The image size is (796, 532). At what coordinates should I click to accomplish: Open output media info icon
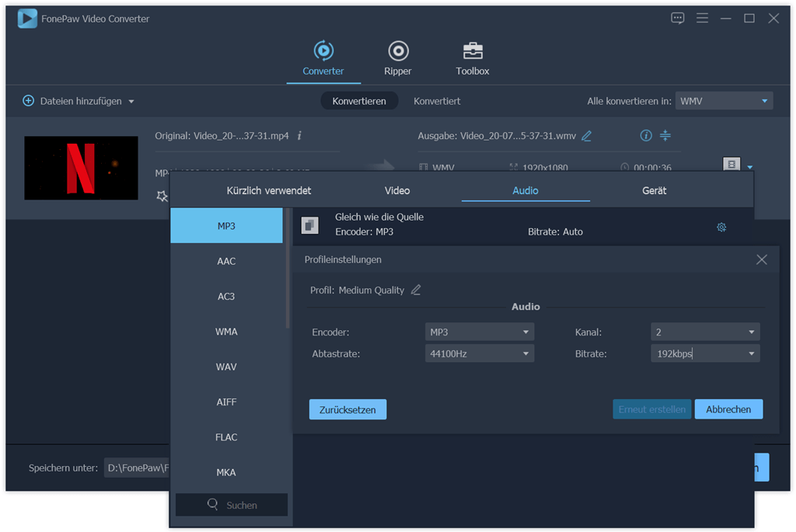[x=646, y=135]
